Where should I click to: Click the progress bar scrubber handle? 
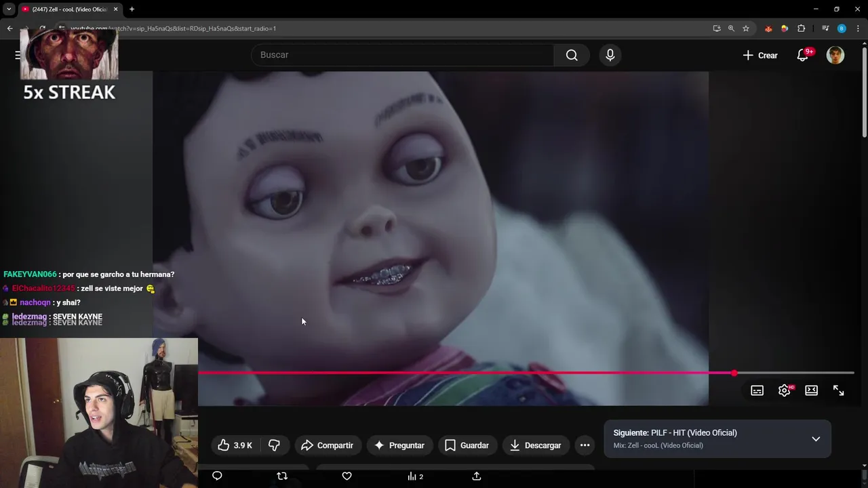pos(734,373)
